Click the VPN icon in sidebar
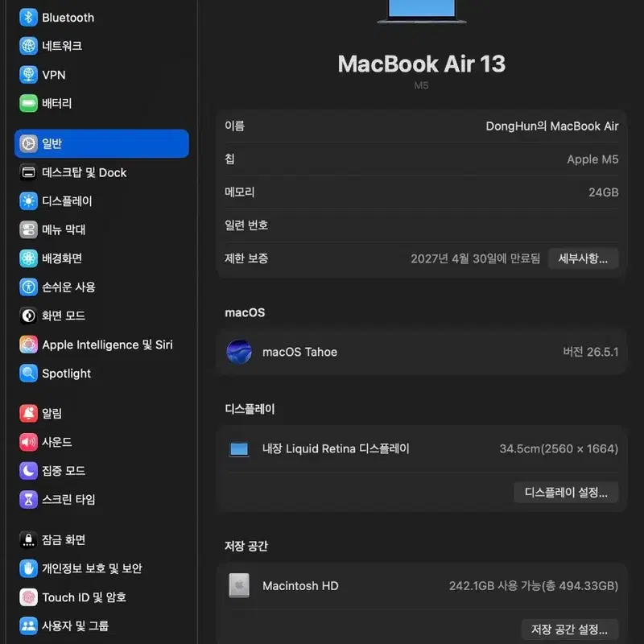This screenshot has width=644, height=644. pyautogui.click(x=28, y=75)
